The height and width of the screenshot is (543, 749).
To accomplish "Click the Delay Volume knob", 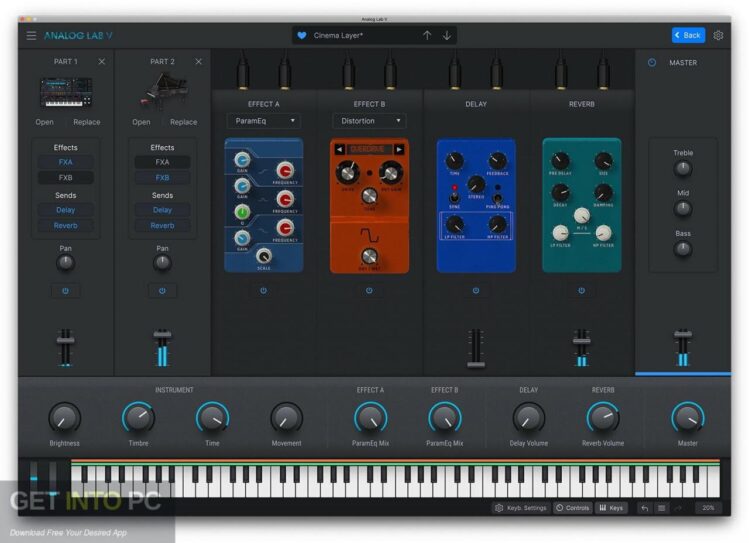I will click(x=529, y=418).
